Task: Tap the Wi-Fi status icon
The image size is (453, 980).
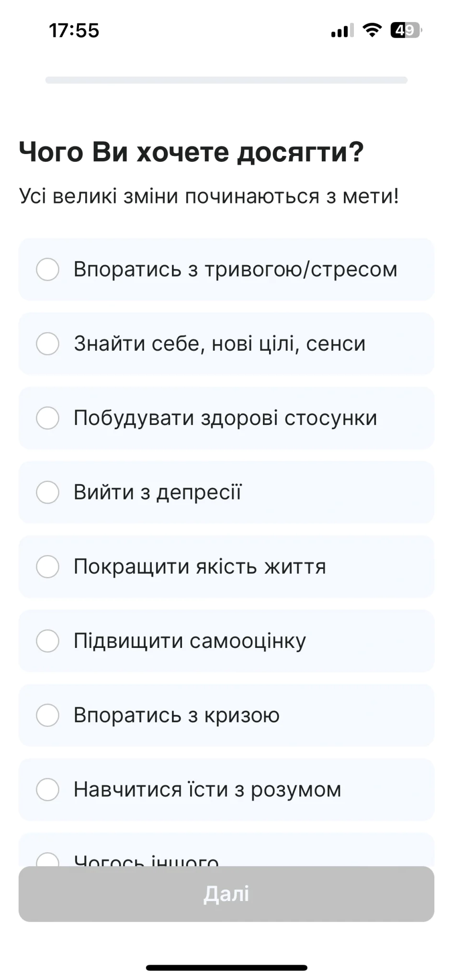Action: click(x=372, y=30)
